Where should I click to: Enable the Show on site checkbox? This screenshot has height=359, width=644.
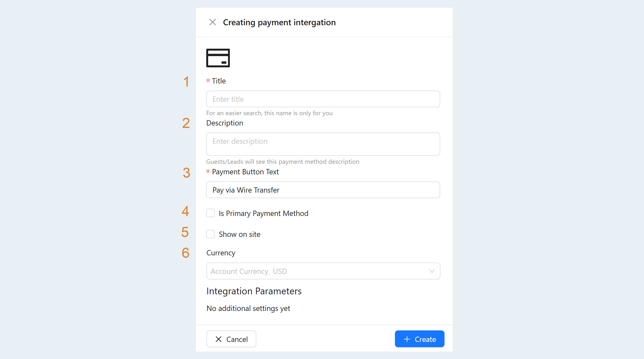211,234
